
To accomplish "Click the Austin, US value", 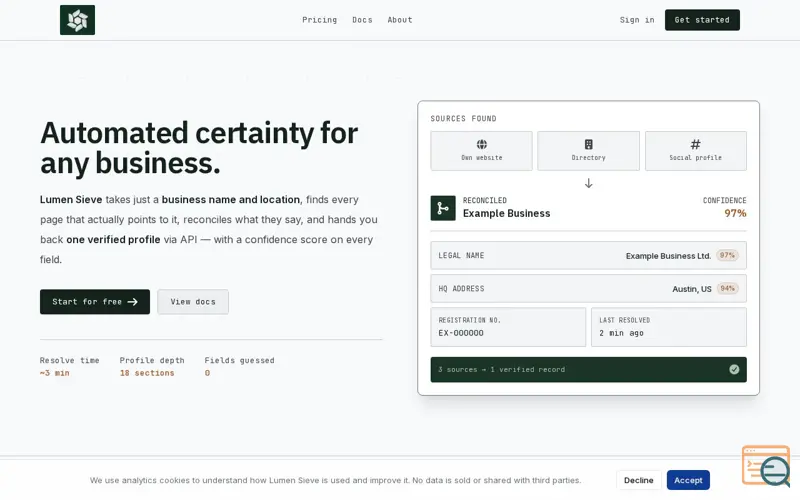I will 691,289.
